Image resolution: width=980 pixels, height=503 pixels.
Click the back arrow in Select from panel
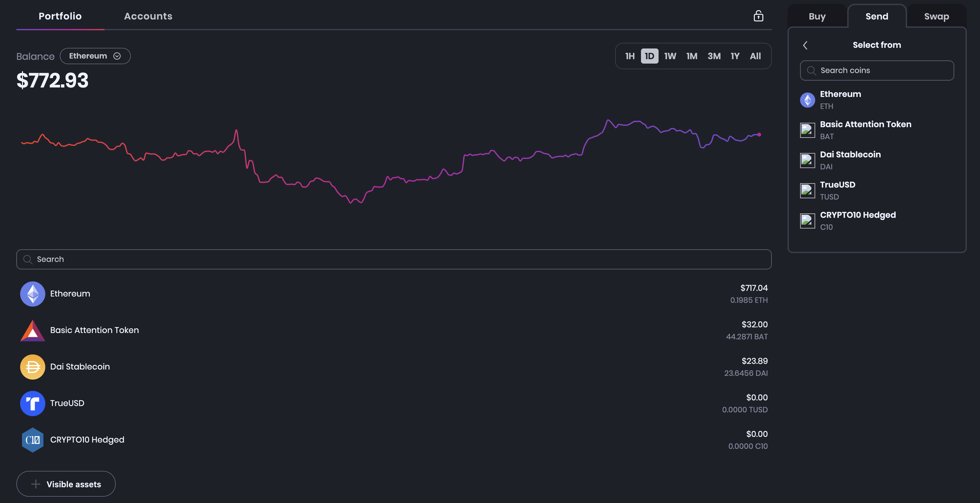point(805,45)
